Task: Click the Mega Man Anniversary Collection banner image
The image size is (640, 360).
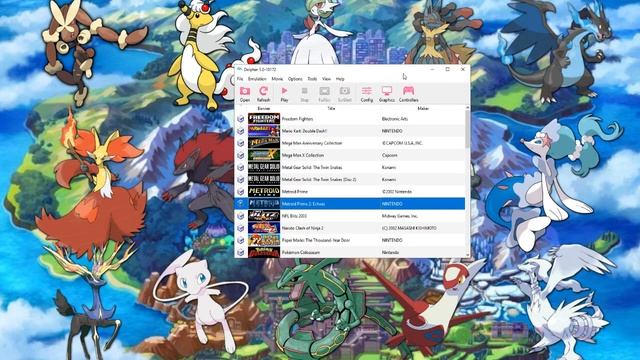Action: pyautogui.click(x=264, y=143)
